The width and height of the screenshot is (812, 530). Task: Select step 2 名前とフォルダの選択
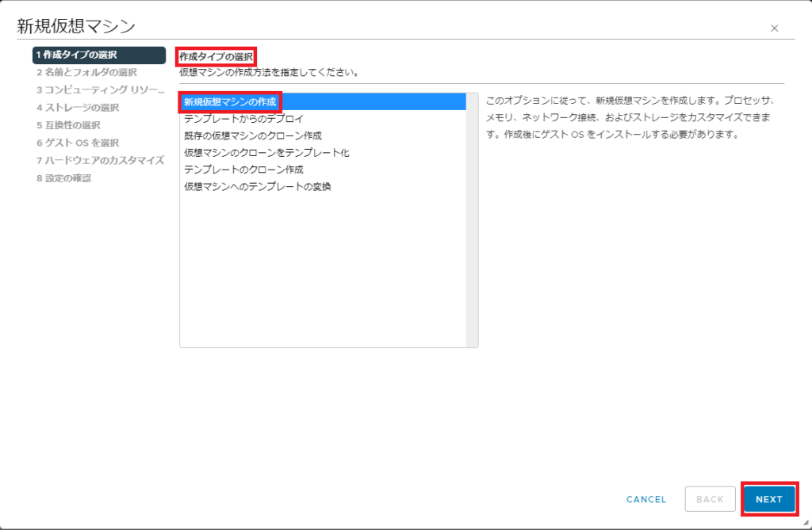point(86,72)
